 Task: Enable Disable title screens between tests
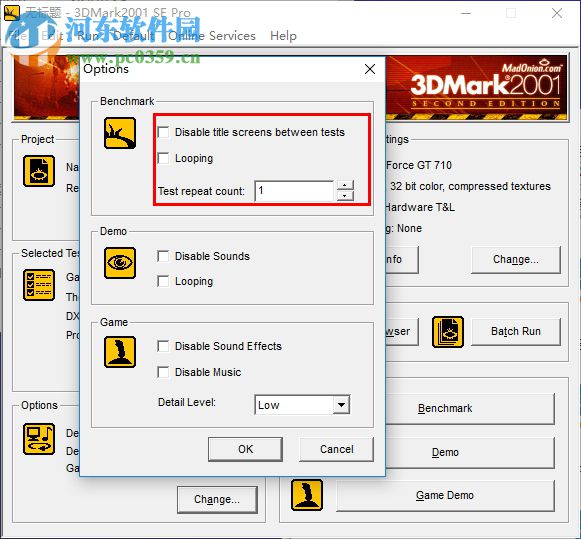[163, 132]
